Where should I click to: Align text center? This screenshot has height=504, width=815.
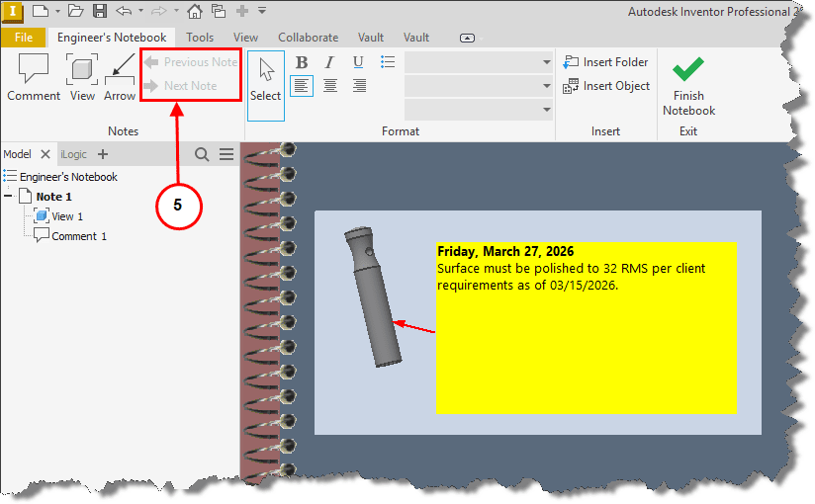[x=330, y=85]
